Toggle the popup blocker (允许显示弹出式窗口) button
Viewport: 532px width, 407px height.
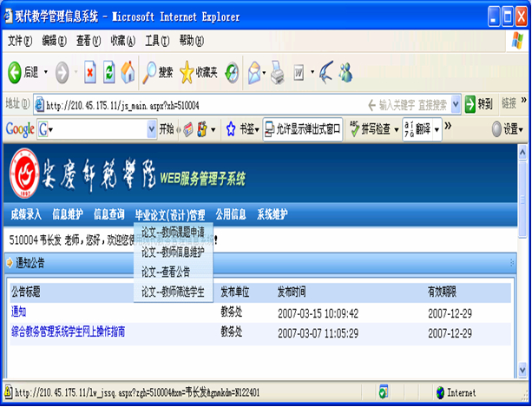tap(303, 128)
